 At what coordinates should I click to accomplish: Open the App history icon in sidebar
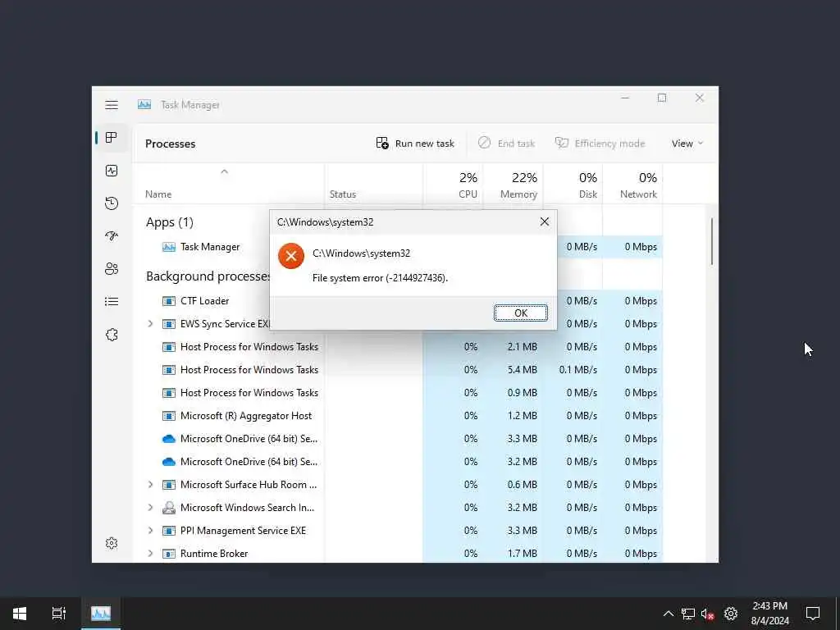[112, 203]
